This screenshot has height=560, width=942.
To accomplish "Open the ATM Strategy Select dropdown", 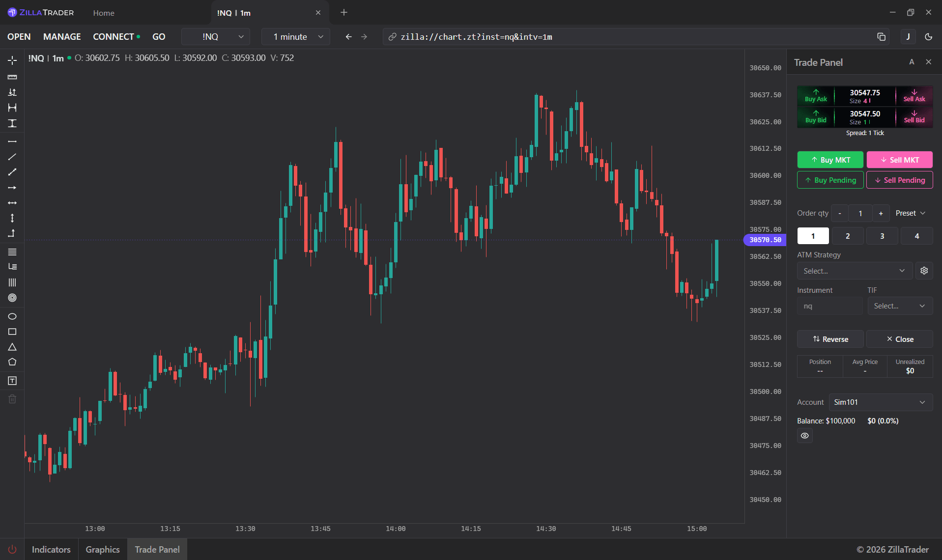I will 855,271.
